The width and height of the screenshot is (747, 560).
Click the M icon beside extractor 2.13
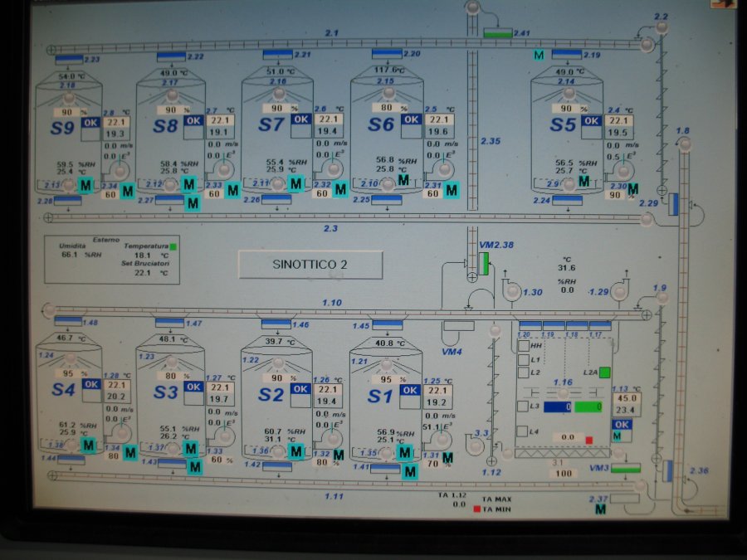[85, 185]
